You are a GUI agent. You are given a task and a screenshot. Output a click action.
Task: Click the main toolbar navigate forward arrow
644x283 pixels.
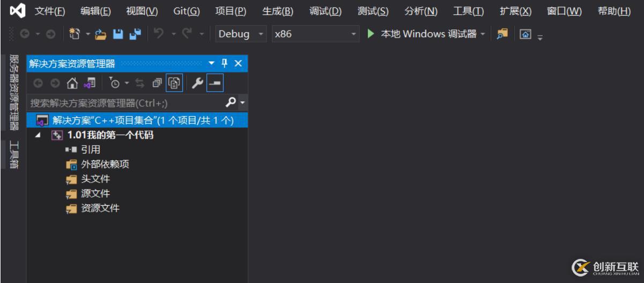pos(50,34)
